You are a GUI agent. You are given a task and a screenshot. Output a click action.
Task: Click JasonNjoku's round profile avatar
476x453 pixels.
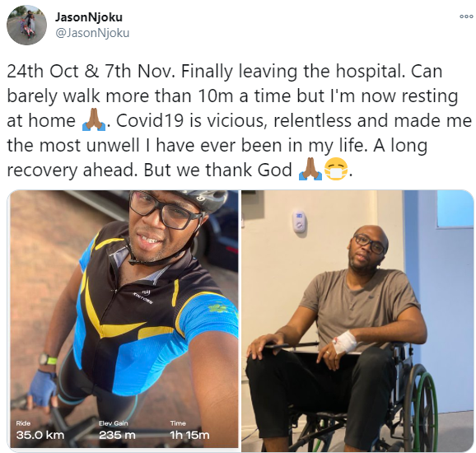(x=26, y=26)
